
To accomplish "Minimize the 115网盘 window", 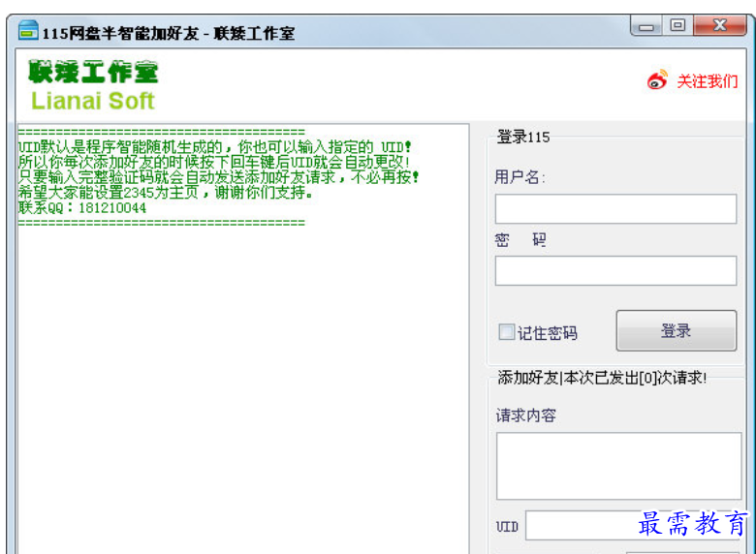I will pyautogui.click(x=646, y=26).
